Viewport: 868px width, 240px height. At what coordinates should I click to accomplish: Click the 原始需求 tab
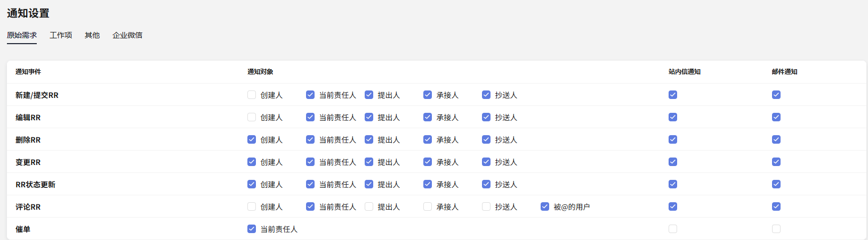click(x=22, y=35)
